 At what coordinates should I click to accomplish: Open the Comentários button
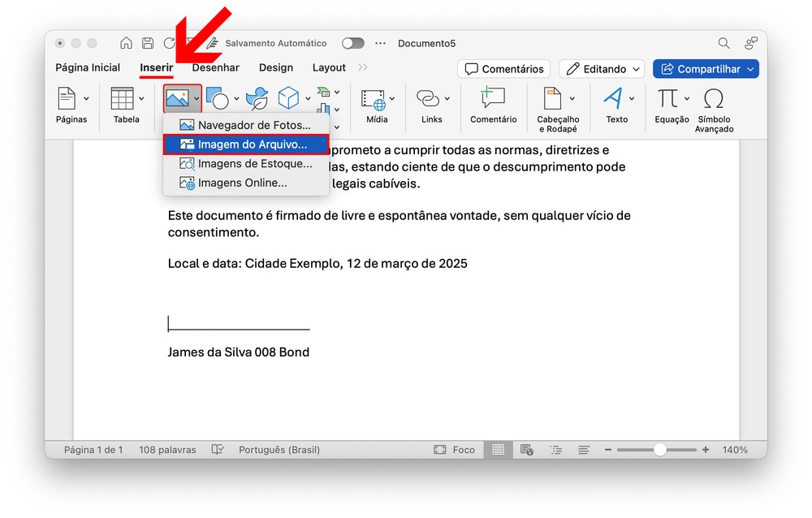(x=503, y=69)
